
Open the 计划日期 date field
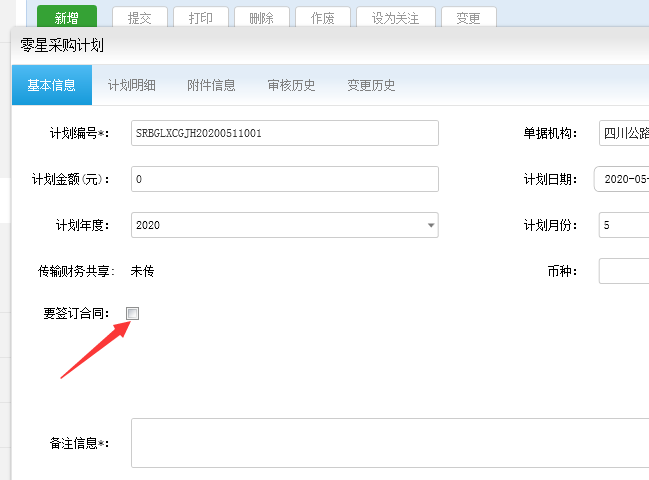[622, 179]
